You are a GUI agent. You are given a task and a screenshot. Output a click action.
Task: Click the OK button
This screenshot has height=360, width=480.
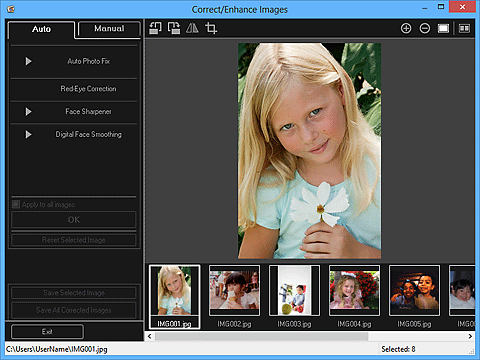(74, 220)
